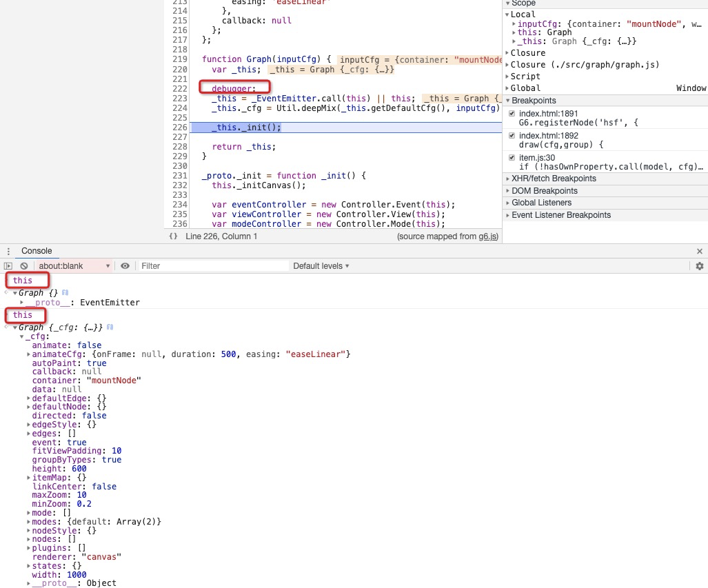The width and height of the screenshot is (708, 588).
Task: Expand the inputCfg variable in Scope
Action: 514,24
